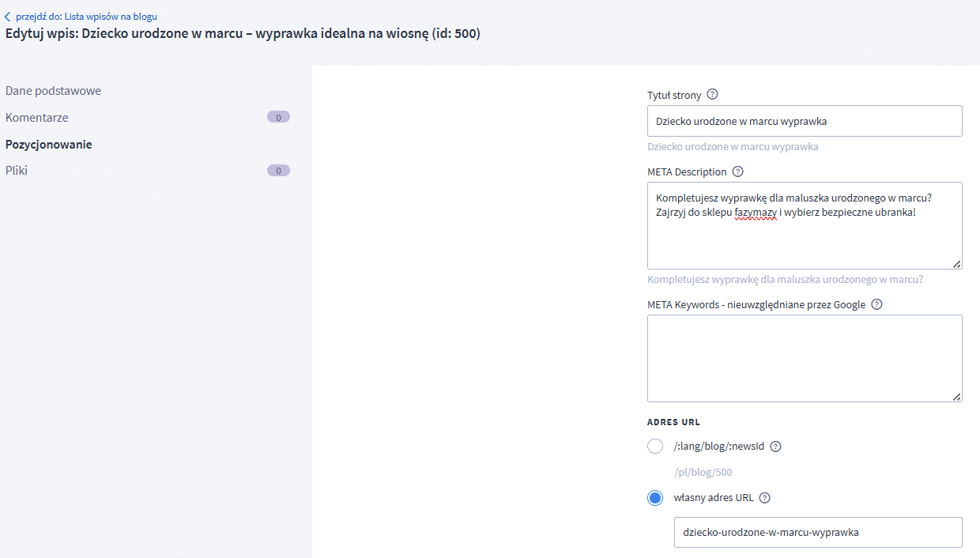Click inside the META Keywords textarea
The width and height of the screenshot is (980, 558).
point(805,358)
